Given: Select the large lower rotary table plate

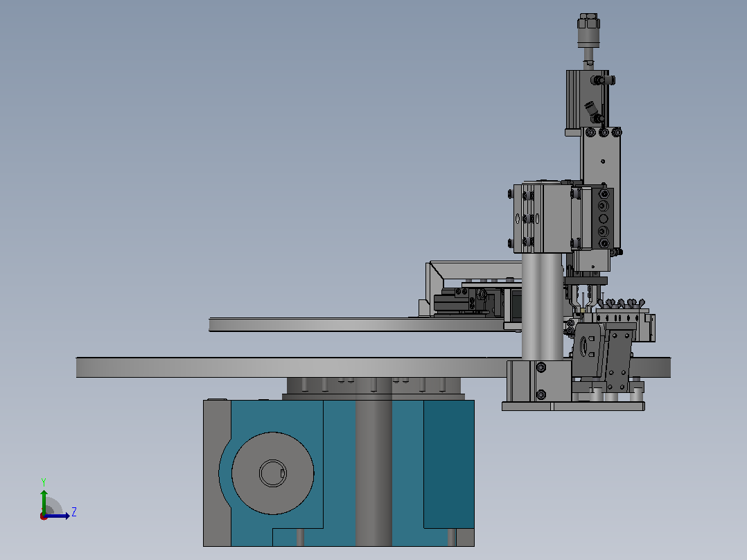Looking at the screenshot, I should [x=373, y=367].
